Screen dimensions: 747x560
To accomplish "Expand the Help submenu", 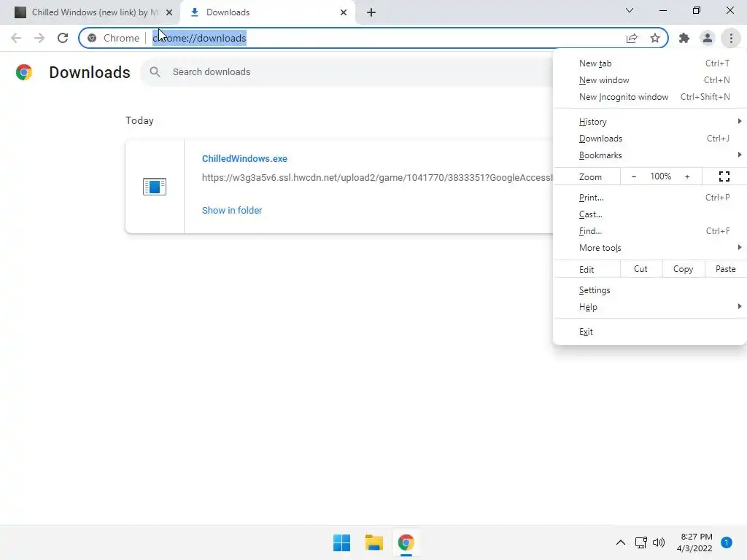I will click(x=650, y=307).
